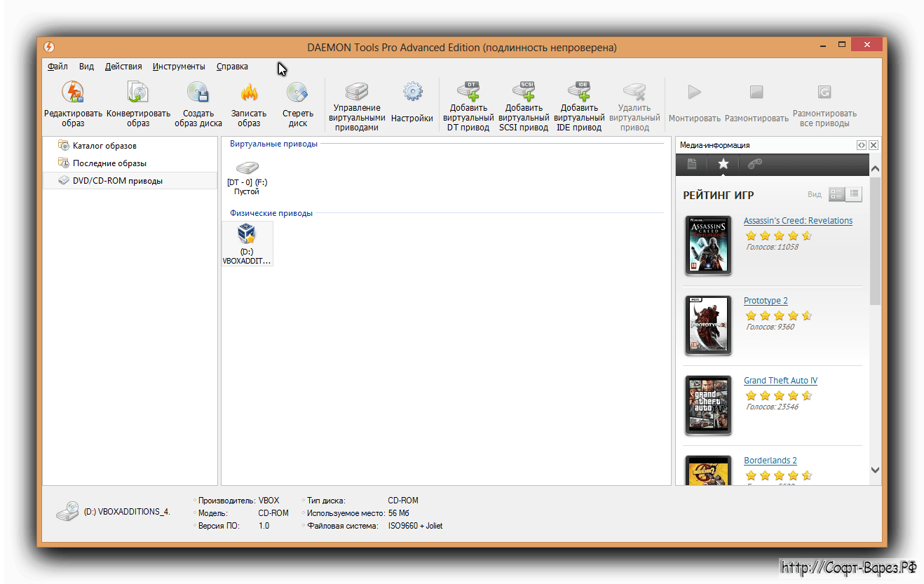Open the Действия menu
This screenshot has width=924, height=584.
click(123, 67)
